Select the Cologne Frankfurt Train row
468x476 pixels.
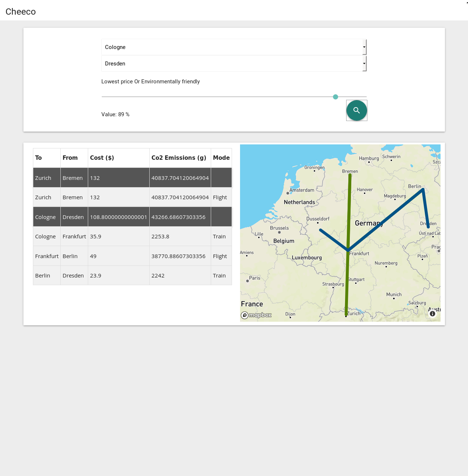(x=132, y=237)
